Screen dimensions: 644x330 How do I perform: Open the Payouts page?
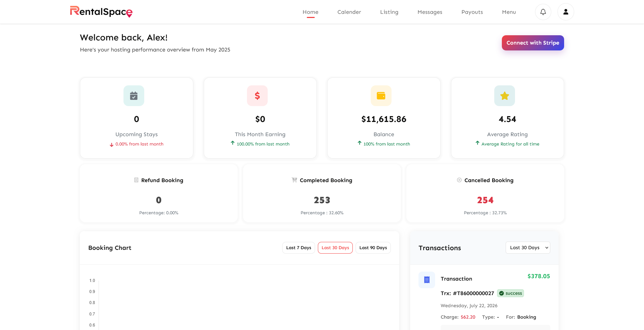coord(472,12)
